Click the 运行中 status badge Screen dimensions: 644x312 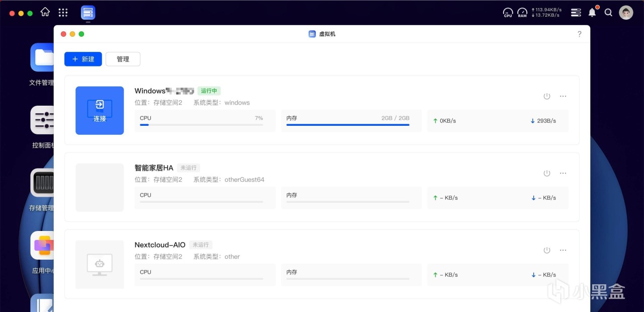click(209, 91)
